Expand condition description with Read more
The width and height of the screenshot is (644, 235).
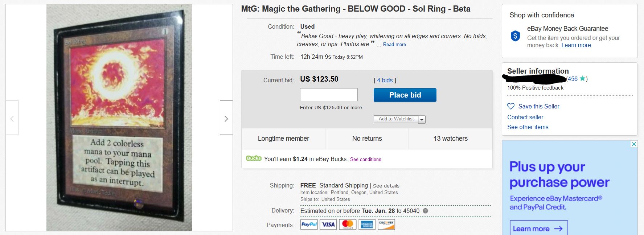coord(394,44)
